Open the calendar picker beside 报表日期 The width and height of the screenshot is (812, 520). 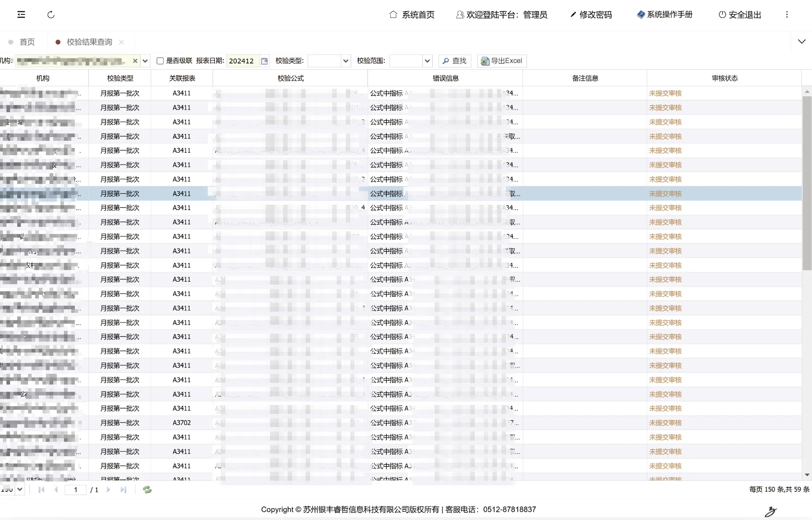coord(264,61)
